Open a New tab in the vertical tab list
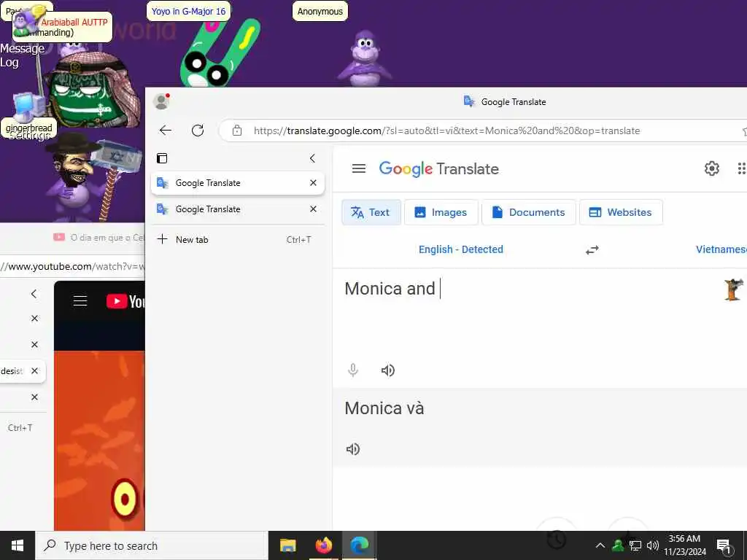The height and width of the screenshot is (560, 747). 237,239
